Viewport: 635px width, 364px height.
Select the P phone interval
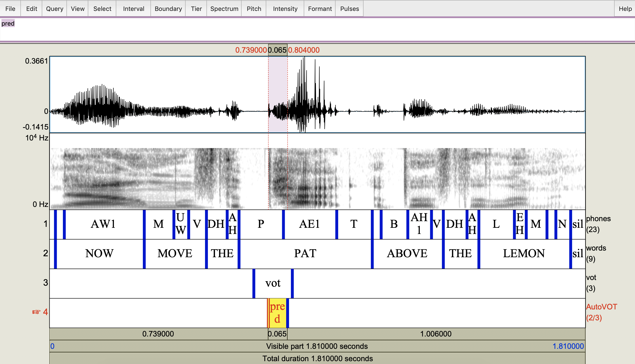click(x=261, y=224)
